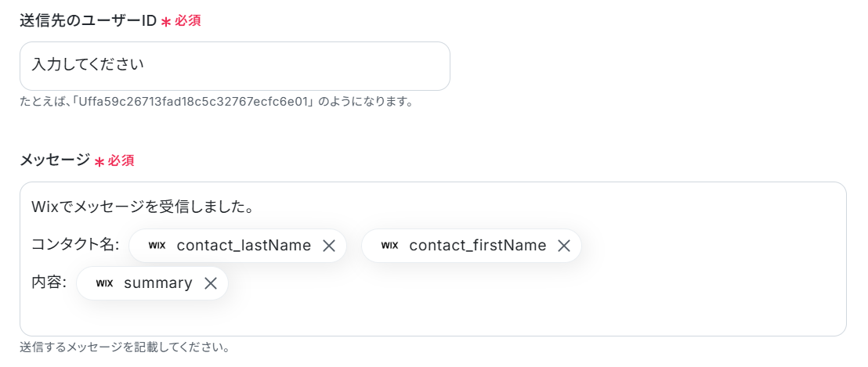Select the contact_firstName variable chip
Viewport: 868px width, 367px height.
(471, 246)
